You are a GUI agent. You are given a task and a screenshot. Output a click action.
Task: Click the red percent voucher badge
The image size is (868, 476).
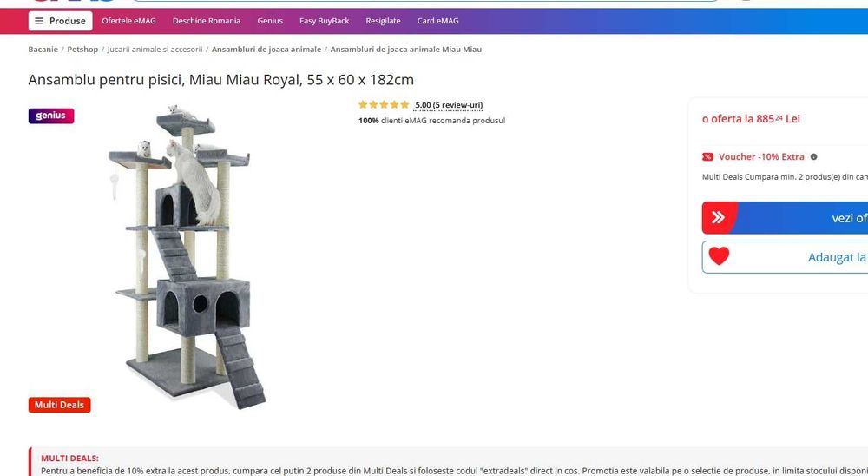tap(707, 157)
